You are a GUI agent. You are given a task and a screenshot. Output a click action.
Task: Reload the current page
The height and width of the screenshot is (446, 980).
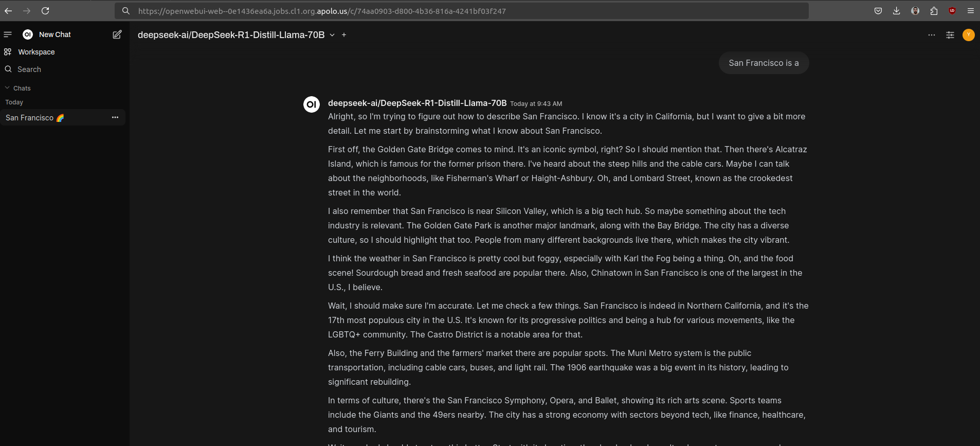45,11
